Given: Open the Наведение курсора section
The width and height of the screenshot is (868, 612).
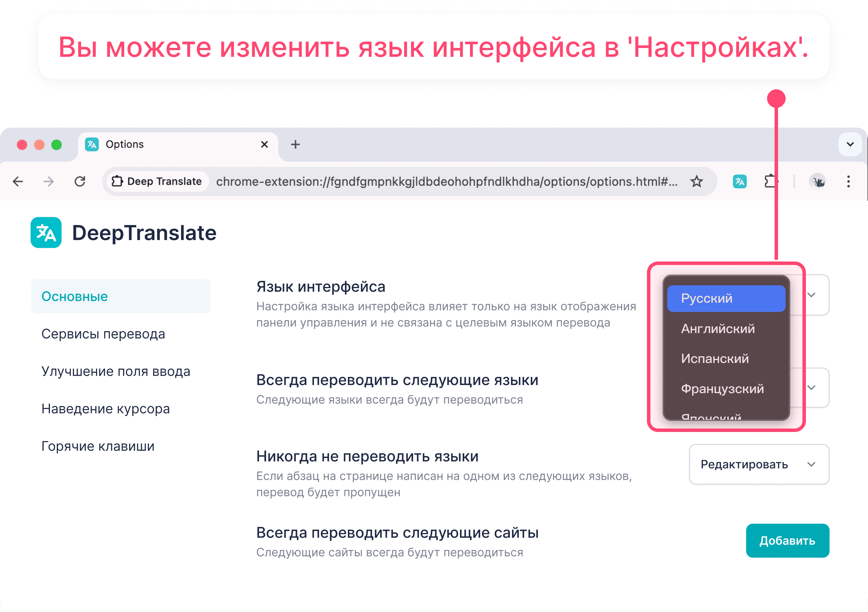Looking at the screenshot, I should [x=106, y=409].
